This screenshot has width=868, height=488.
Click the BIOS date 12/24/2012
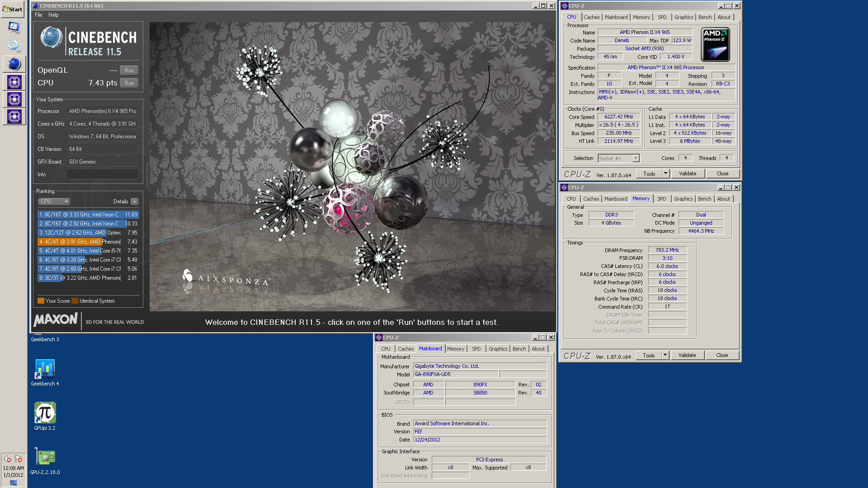click(x=480, y=440)
